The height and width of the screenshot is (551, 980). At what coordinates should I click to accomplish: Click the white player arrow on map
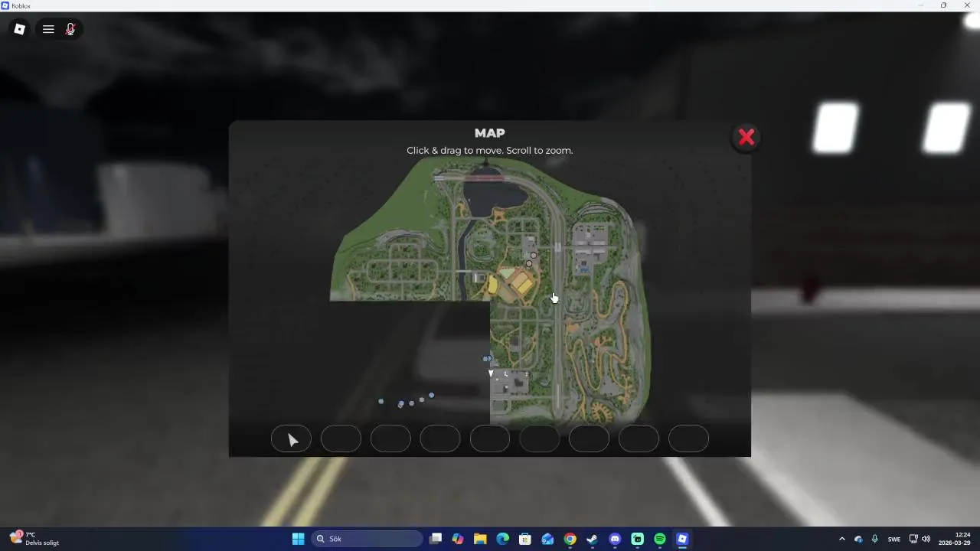pos(491,373)
